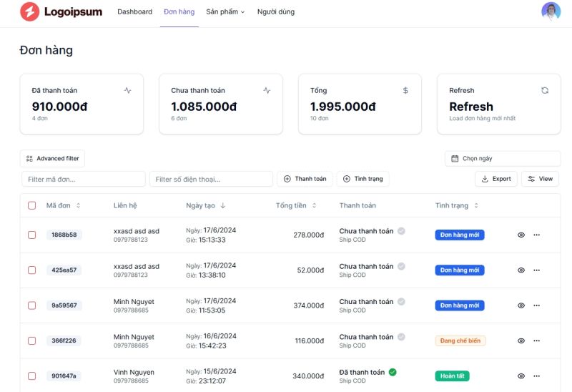The width and height of the screenshot is (572, 392).
Task: Toggle the select-all checkbox in table header
Action: tap(32, 205)
